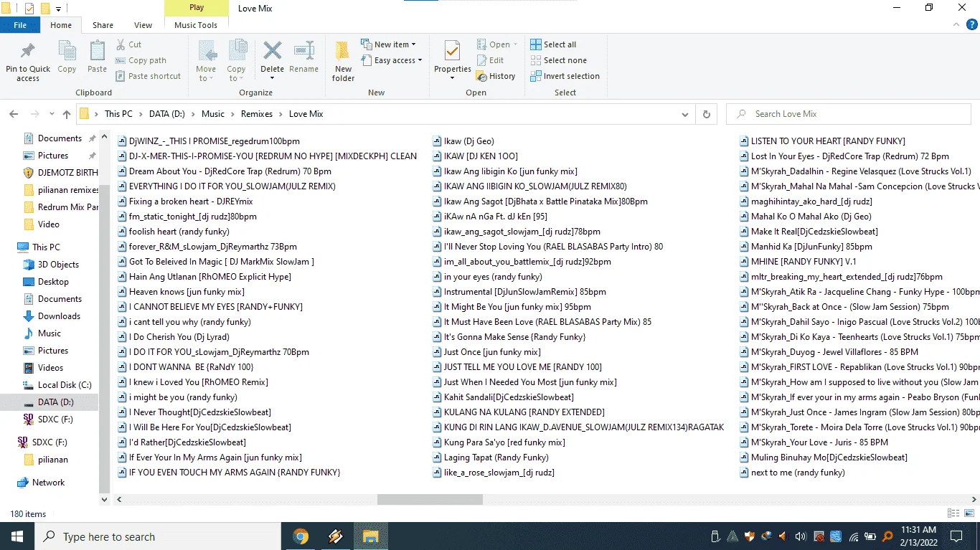Select file Ikaw (Dj Geo)

[x=463, y=141]
